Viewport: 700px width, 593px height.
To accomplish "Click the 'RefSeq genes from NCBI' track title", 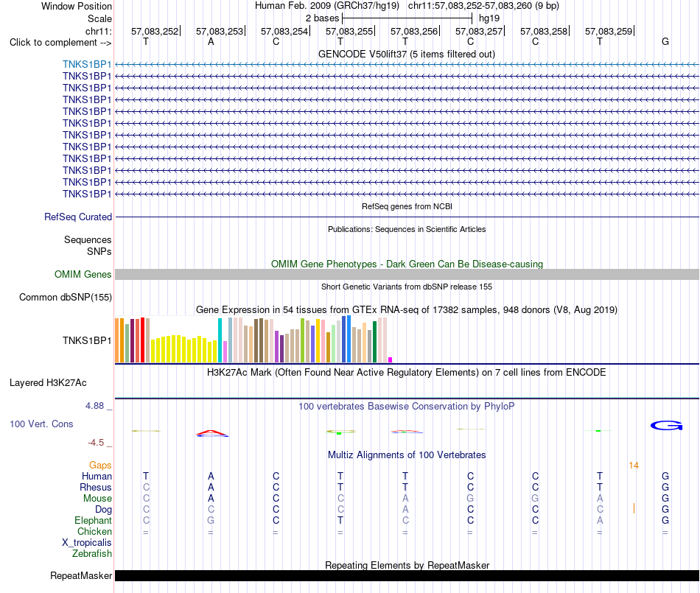I will tap(407, 206).
